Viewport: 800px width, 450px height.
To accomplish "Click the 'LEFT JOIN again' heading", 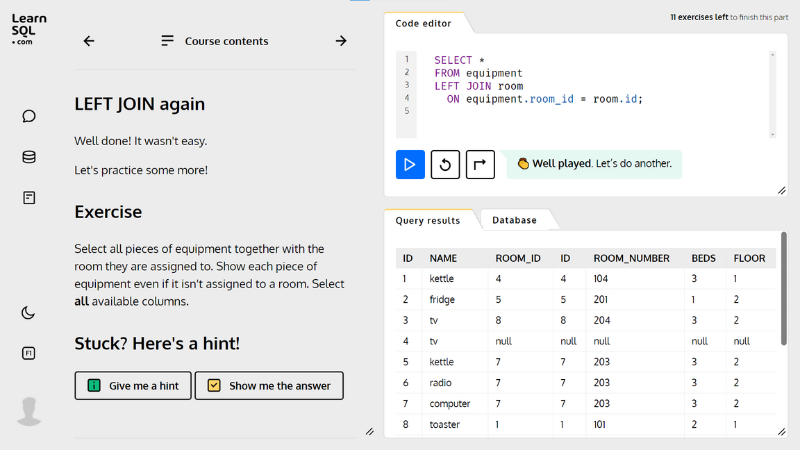I will (140, 104).
